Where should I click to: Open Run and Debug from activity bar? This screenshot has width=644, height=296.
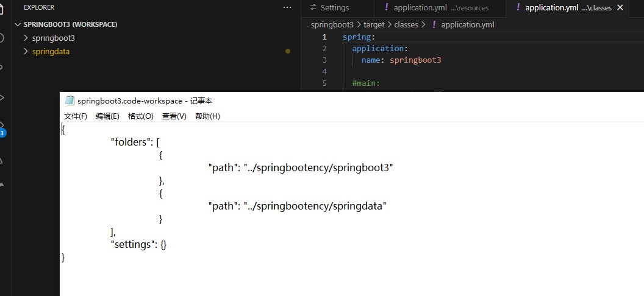pos(2,97)
